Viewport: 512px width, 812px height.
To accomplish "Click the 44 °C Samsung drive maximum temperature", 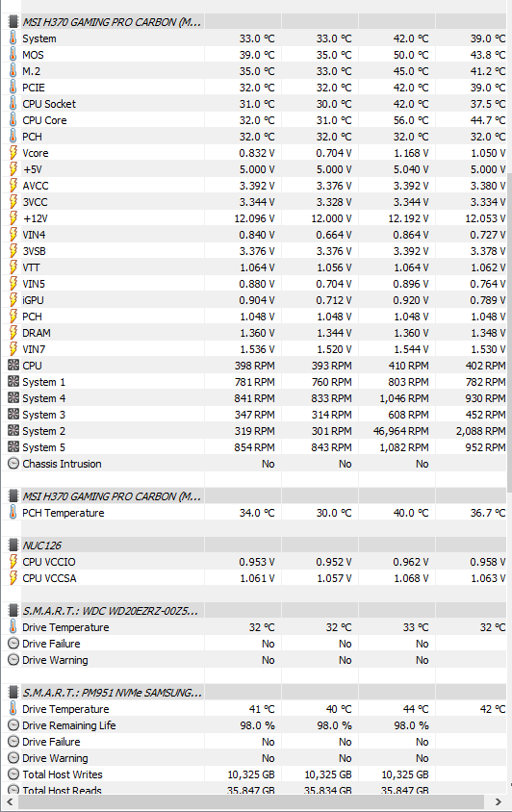I will pyautogui.click(x=416, y=709).
